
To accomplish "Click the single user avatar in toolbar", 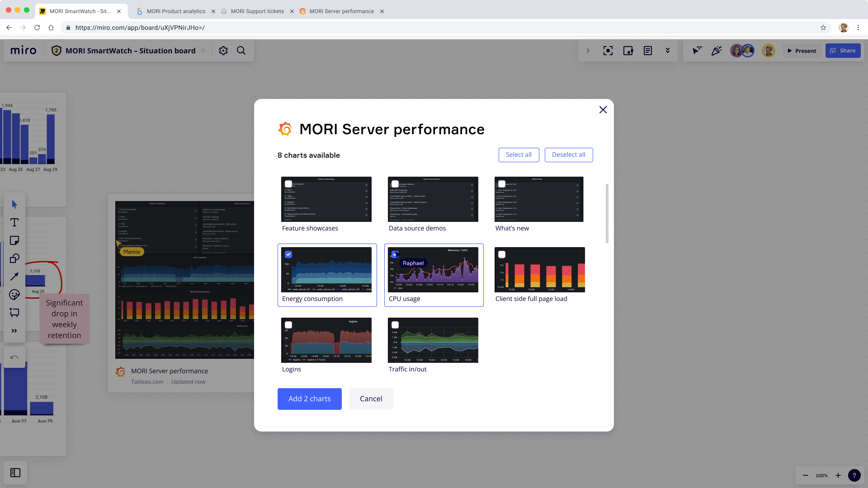I will [x=769, y=51].
